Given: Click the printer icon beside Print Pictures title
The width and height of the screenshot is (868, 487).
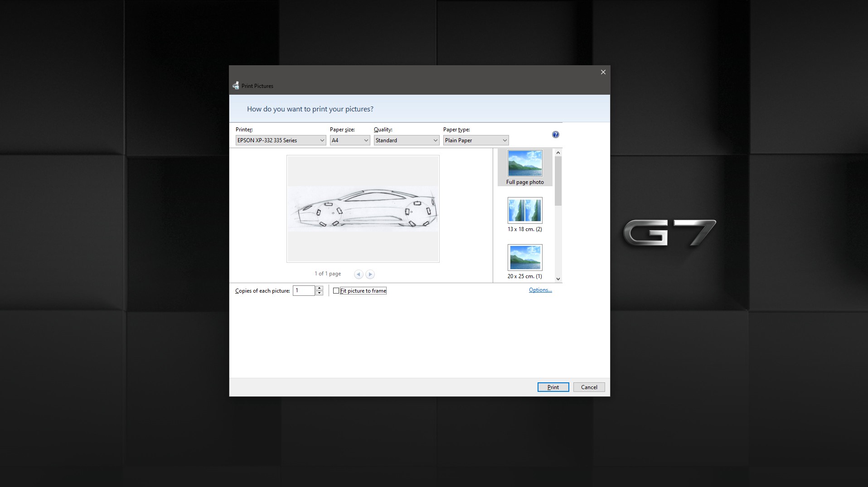Looking at the screenshot, I should pyautogui.click(x=235, y=86).
